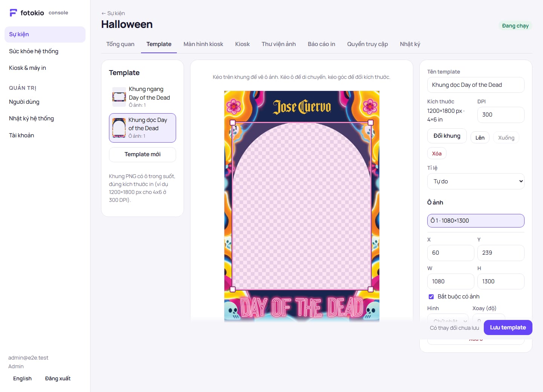Click the Đổi khung button
The image size is (543, 392).
point(447,136)
